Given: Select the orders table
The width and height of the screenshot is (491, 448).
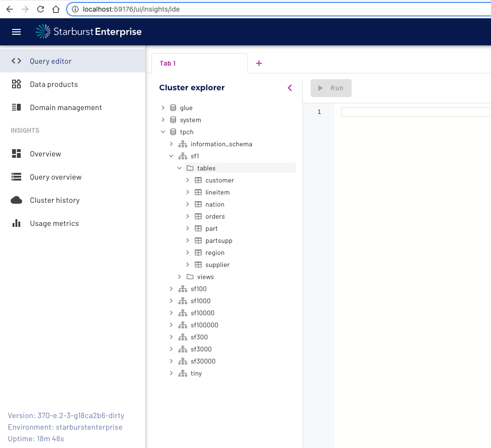Looking at the screenshot, I should pos(215,216).
